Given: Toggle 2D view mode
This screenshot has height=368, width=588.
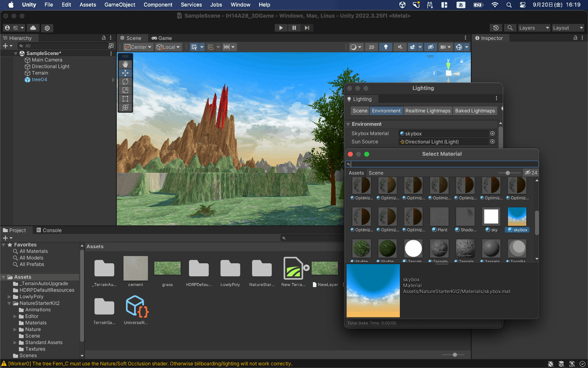Looking at the screenshot, I should pyautogui.click(x=371, y=47).
